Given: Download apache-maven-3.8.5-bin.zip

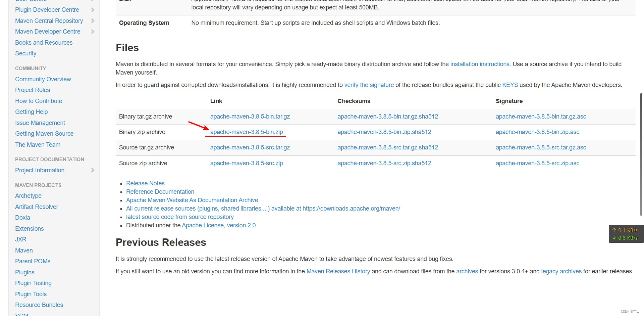Looking at the screenshot, I should [x=247, y=132].
